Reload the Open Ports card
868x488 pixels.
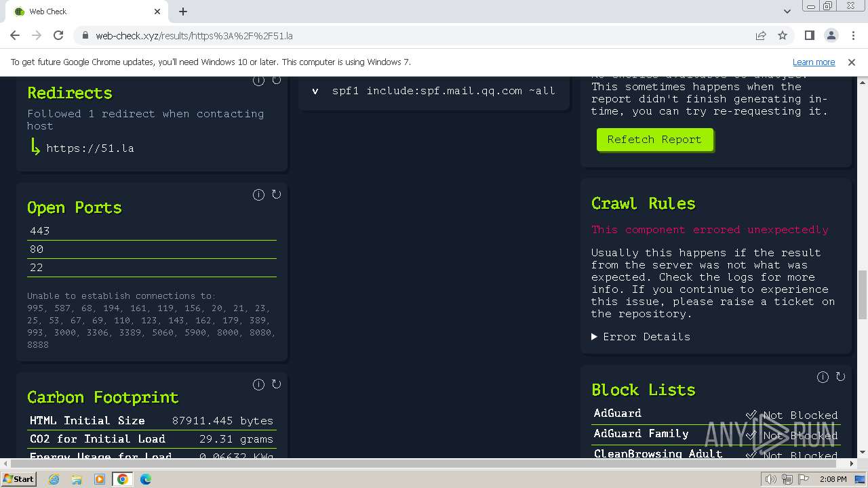click(x=277, y=195)
